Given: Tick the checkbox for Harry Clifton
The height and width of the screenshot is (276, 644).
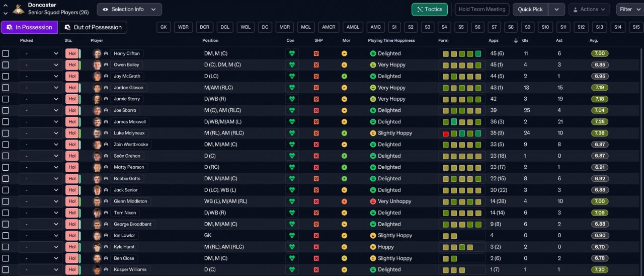Looking at the screenshot, I should [x=6, y=53].
